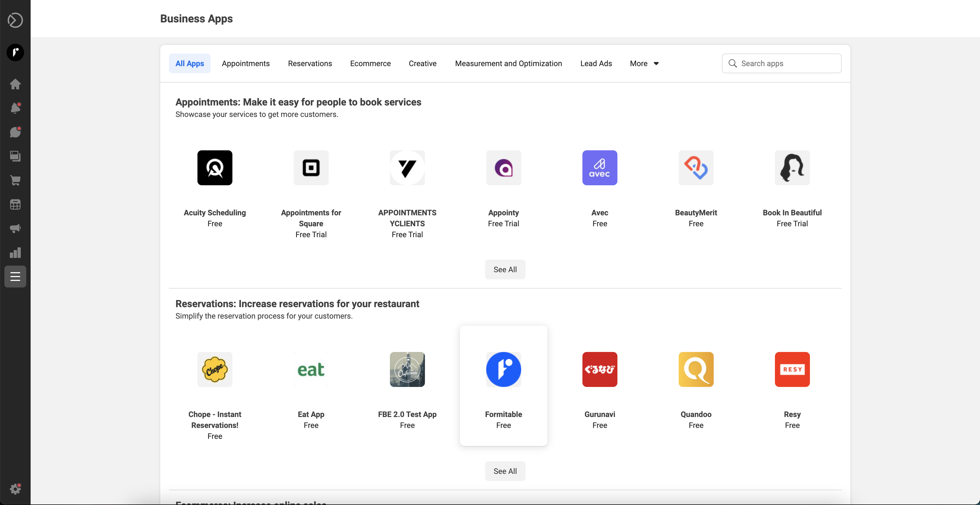Viewport: 980px width, 505px height.
Task: Select the FBE 2.0 Test App icon
Action: 407,369
